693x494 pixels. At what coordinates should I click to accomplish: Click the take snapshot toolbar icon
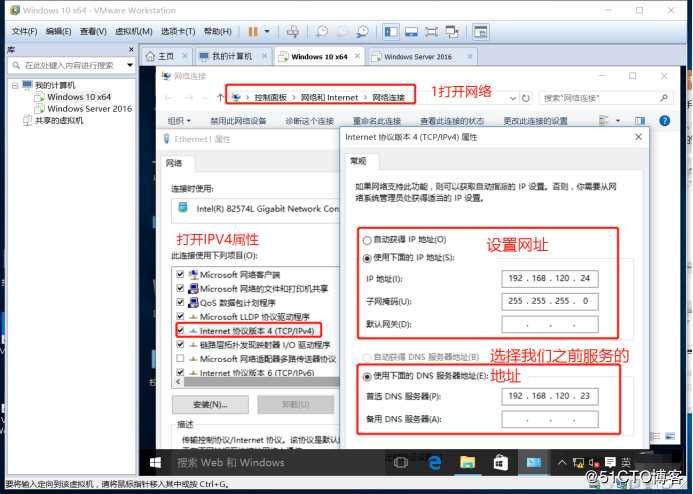pyautogui.click(x=322, y=31)
